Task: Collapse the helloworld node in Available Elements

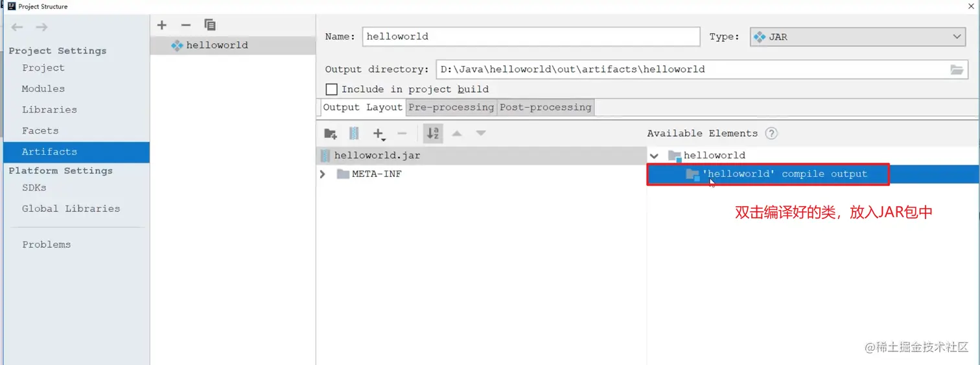Action: click(x=654, y=156)
